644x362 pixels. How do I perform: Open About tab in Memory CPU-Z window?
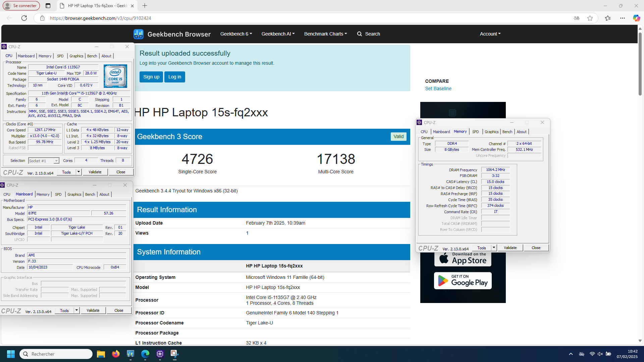(x=522, y=132)
